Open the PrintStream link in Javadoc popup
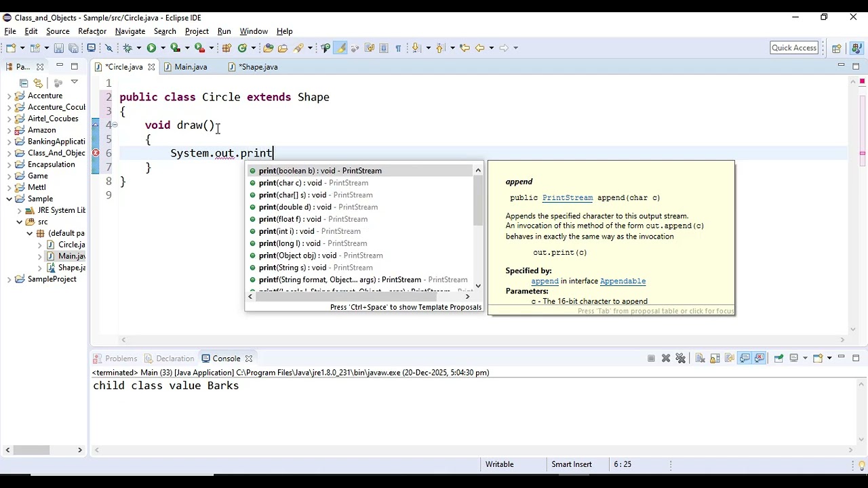868x488 pixels. [x=568, y=198]
